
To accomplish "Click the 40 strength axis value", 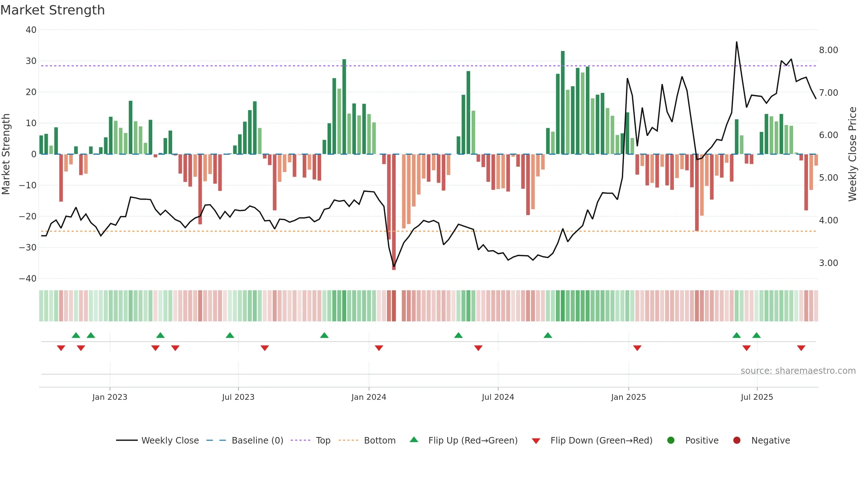I will 31,30.
